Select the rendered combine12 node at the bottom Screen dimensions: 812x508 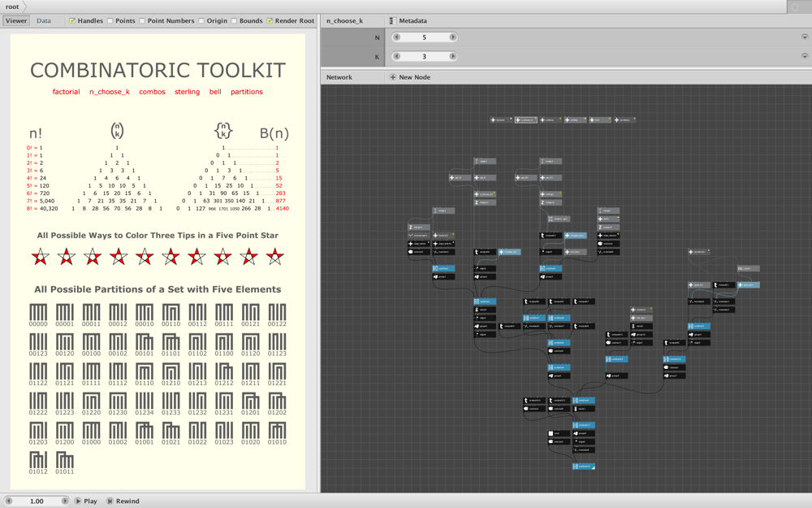click(x=584, y=467)
